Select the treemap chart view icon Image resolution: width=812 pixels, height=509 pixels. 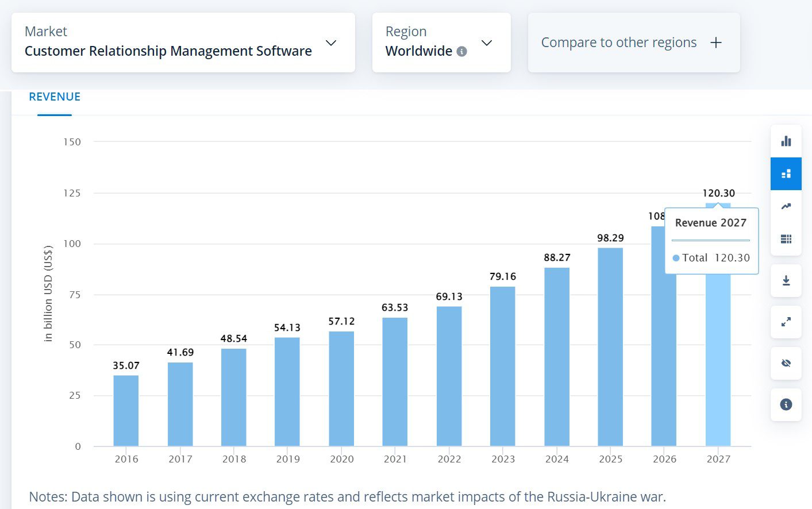tap(786, 173)
